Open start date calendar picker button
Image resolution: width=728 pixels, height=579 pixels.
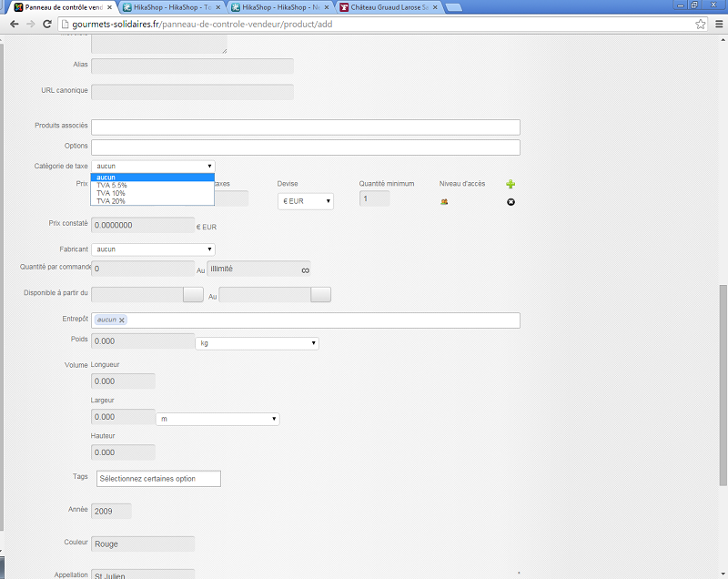[193, 294]
